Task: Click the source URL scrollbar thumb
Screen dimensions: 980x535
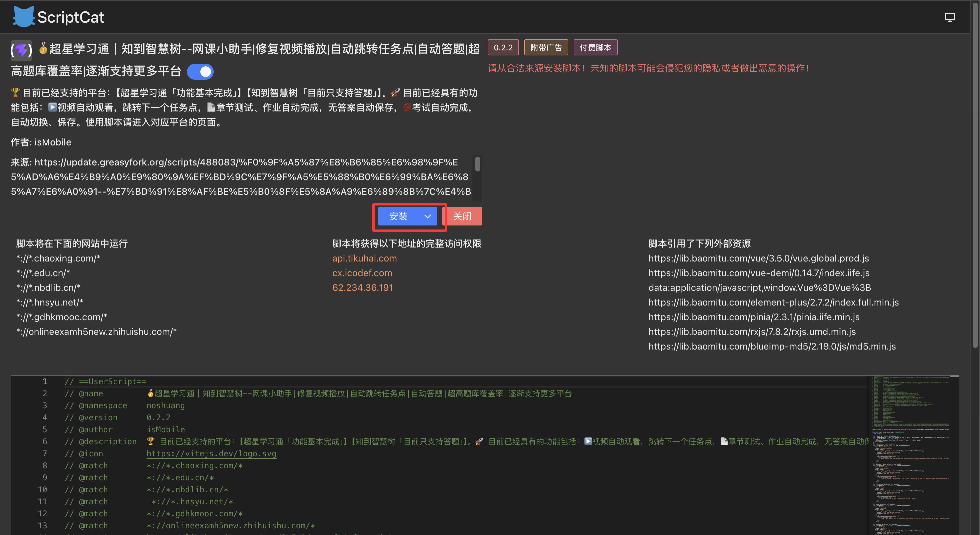Action: click(x=477, y=164)
